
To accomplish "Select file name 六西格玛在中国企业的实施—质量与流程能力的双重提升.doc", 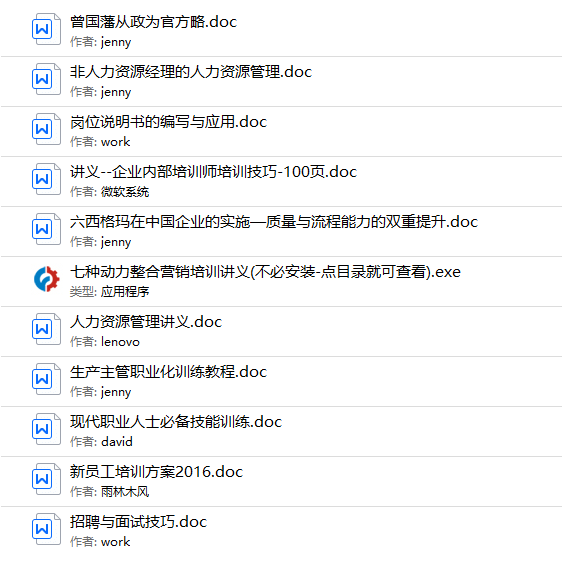I will click(x=274, y=222).
